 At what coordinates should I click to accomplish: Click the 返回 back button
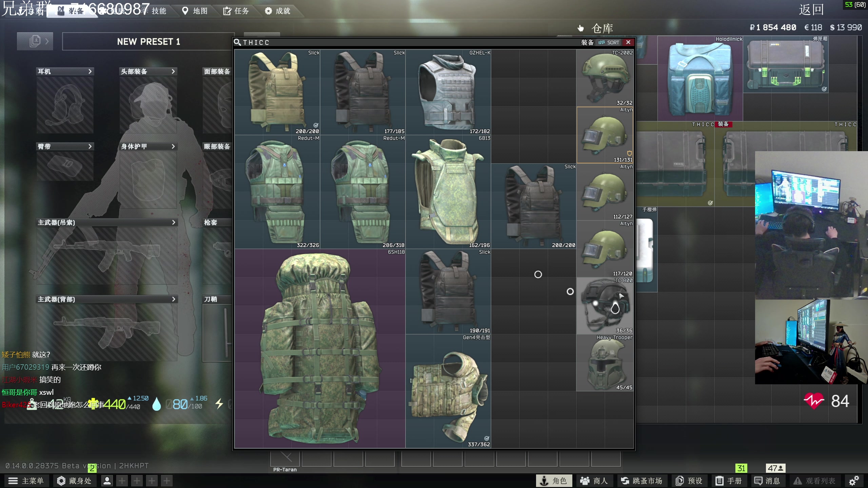click(811, 9)
